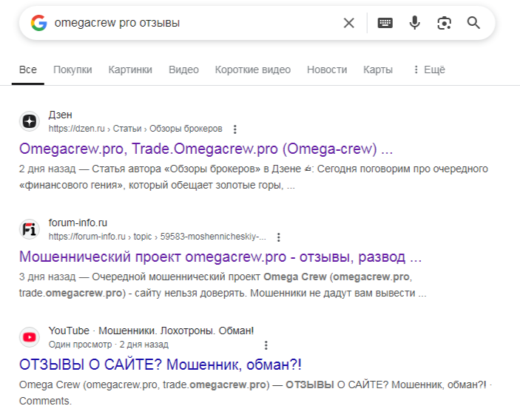The height and width of the screenshot is (420, 520).
Task: Open the Мошеннический проект omegacrew.pro link
Action: click(220, 257)
